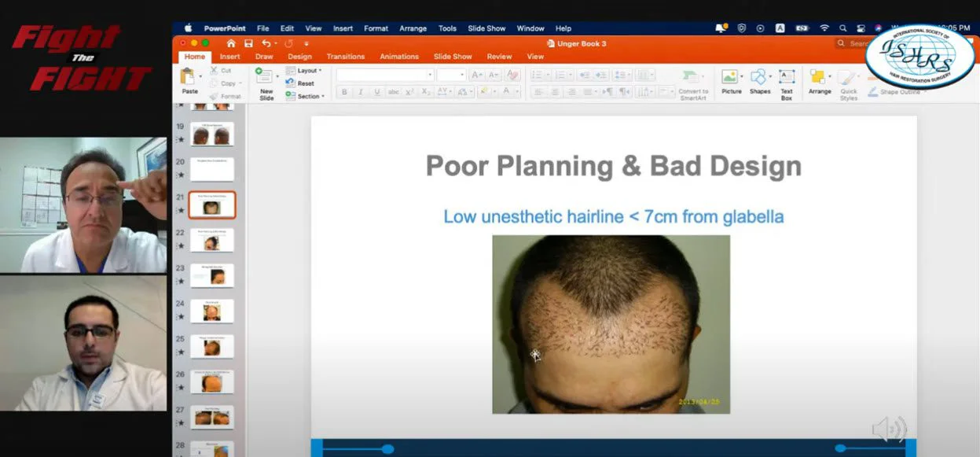Toggle Bold formatting
980x457 pixels.
[x=344, y=92]
